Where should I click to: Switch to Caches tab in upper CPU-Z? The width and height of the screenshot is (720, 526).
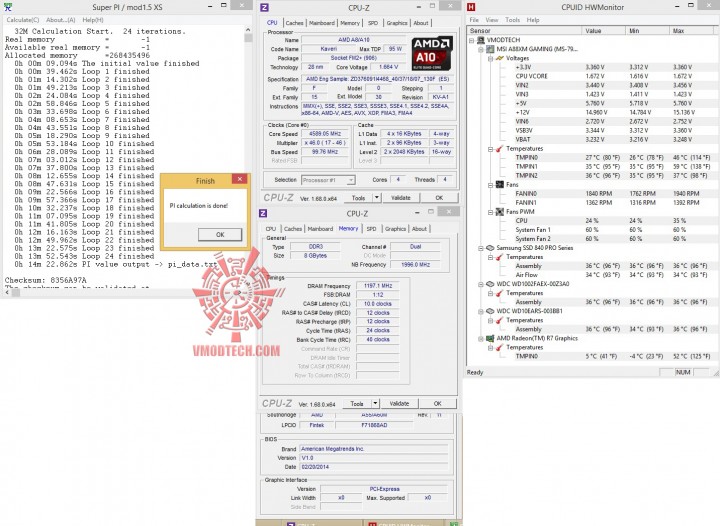point(294,23)
